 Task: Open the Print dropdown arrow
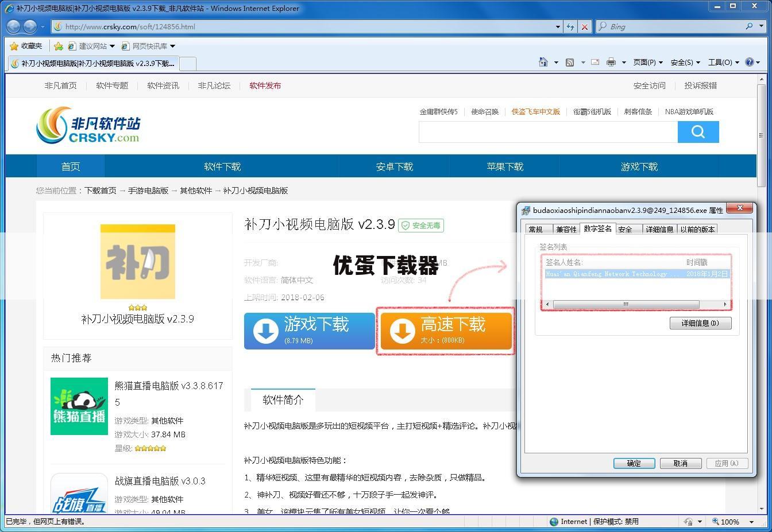click(x=624, y=62)
